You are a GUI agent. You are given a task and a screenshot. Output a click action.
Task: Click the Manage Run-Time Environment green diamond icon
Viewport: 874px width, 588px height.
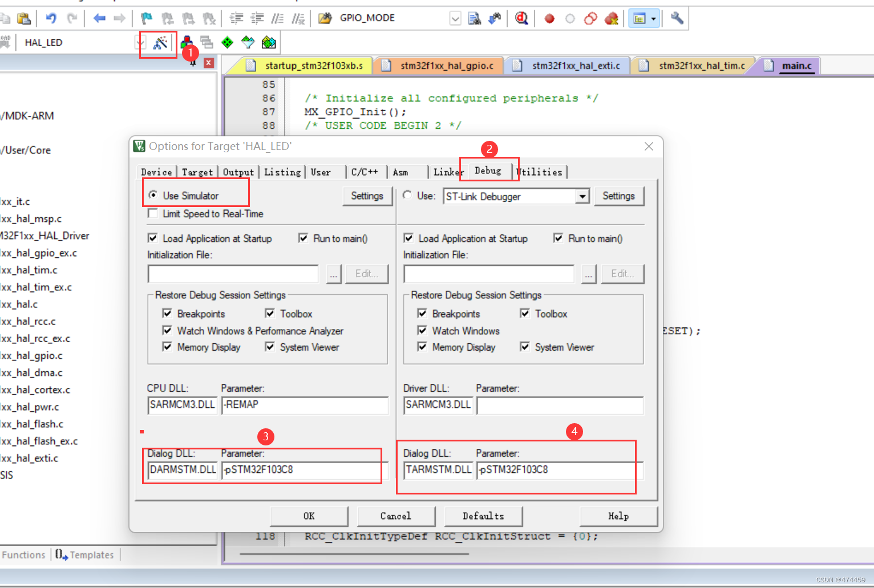tap(227, 42)
